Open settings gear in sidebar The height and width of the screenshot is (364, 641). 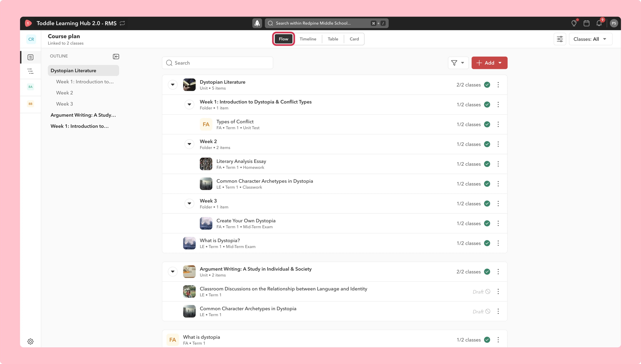31,341
